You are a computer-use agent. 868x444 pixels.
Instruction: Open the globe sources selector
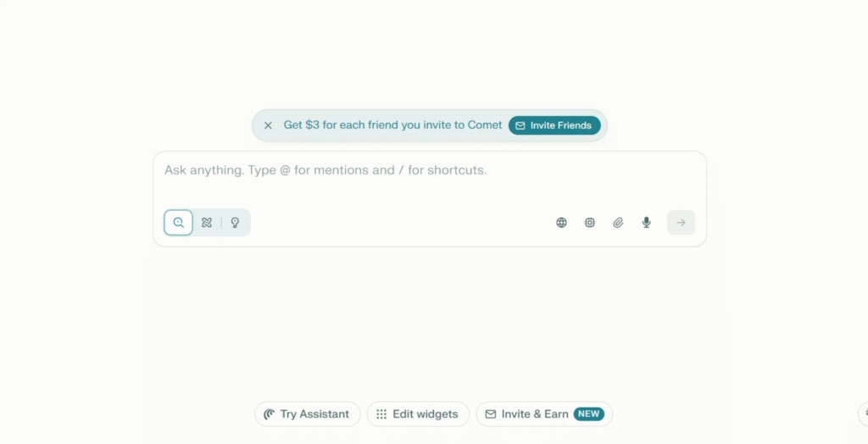tap(561, 223)
